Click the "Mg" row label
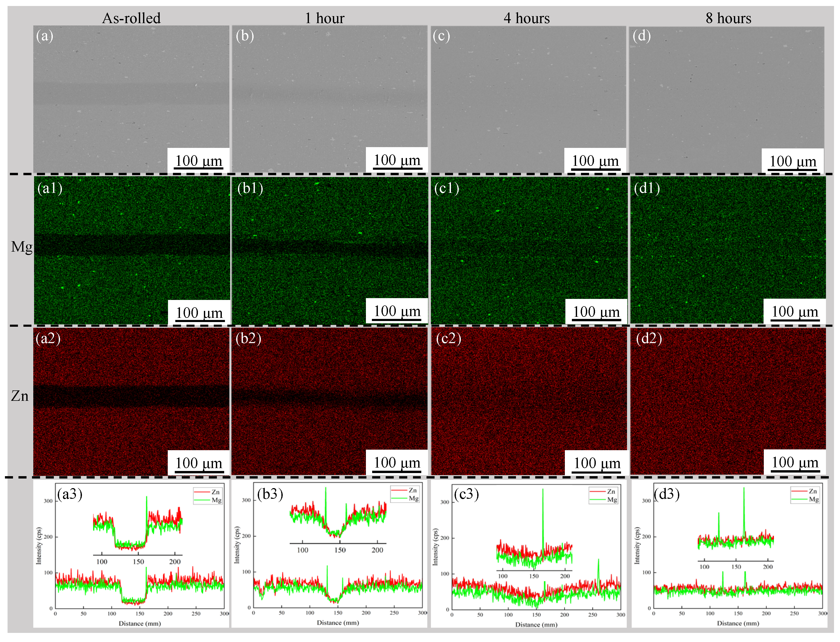 coord(21,247)
